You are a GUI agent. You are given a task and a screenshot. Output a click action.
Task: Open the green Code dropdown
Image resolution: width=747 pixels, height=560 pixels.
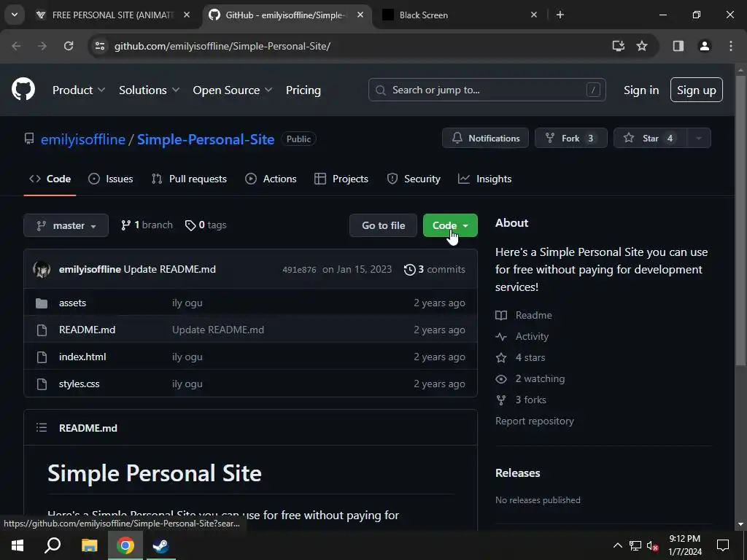click(x=450, y=225)
